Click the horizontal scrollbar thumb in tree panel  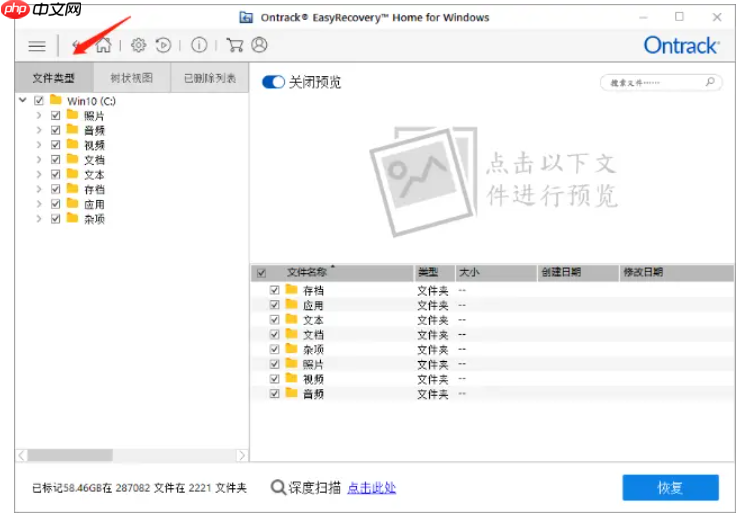pos(70,456)
